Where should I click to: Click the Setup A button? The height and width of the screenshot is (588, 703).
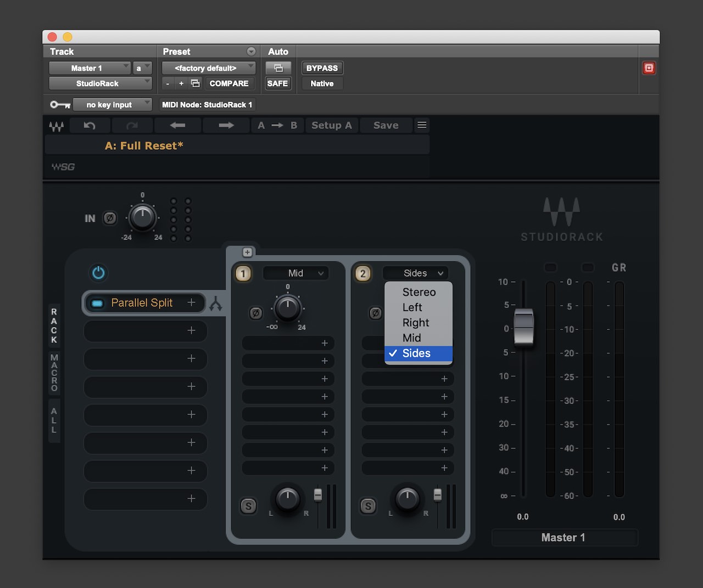click(x=332, y=126)
